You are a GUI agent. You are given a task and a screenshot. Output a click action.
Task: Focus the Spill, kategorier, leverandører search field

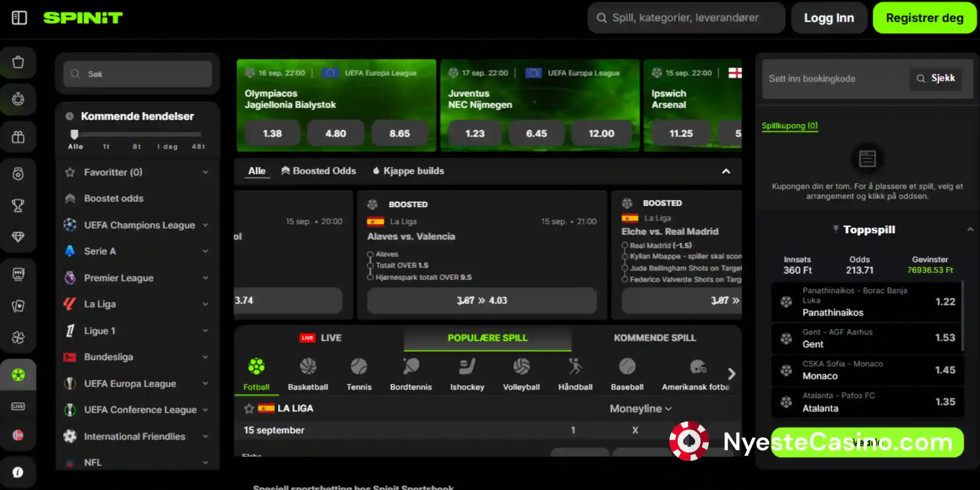686,18
